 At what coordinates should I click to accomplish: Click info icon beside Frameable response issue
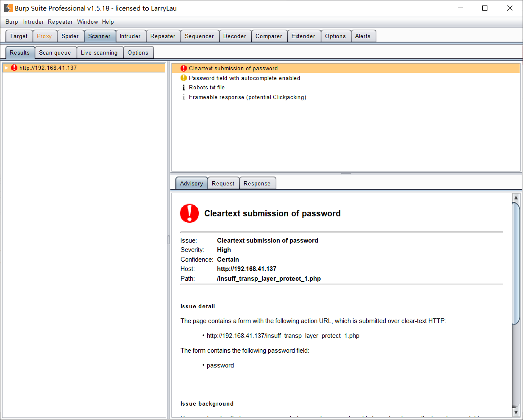pos(184,97)
